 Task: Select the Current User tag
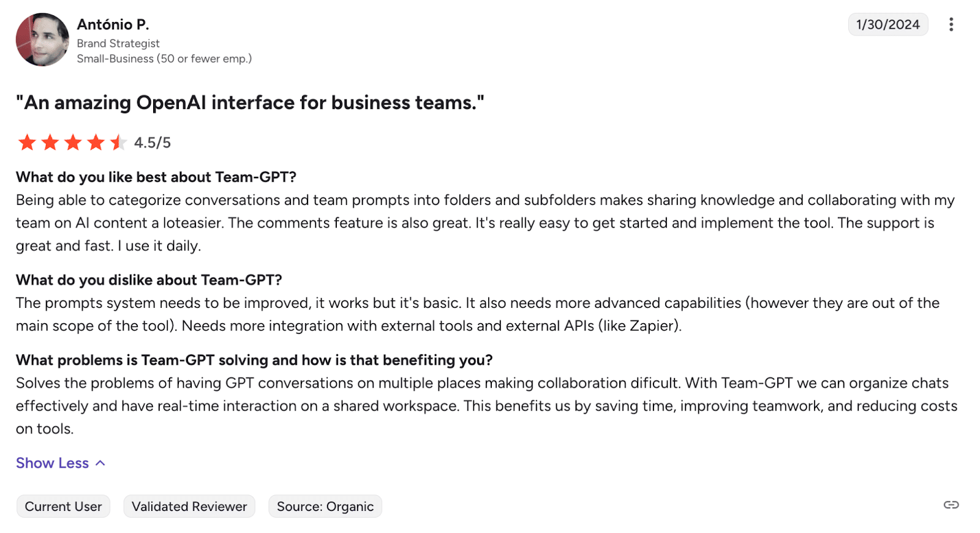[x=63, y=507]
